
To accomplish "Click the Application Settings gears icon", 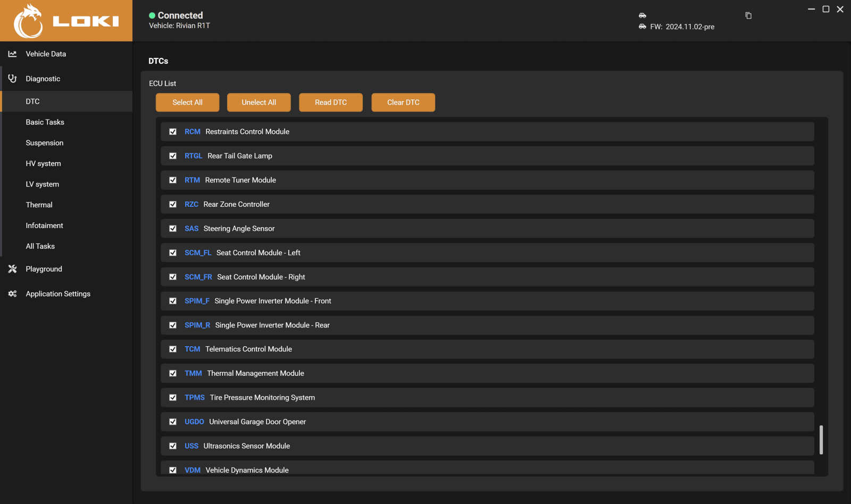I will 12,294.
